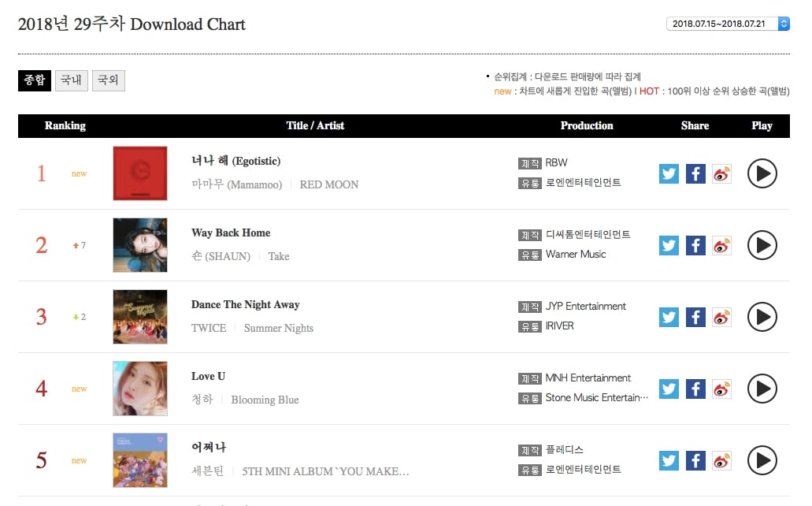Screen dimensions: 812x506
Task: Share Love U on Weibo
Action: (721, 389)
